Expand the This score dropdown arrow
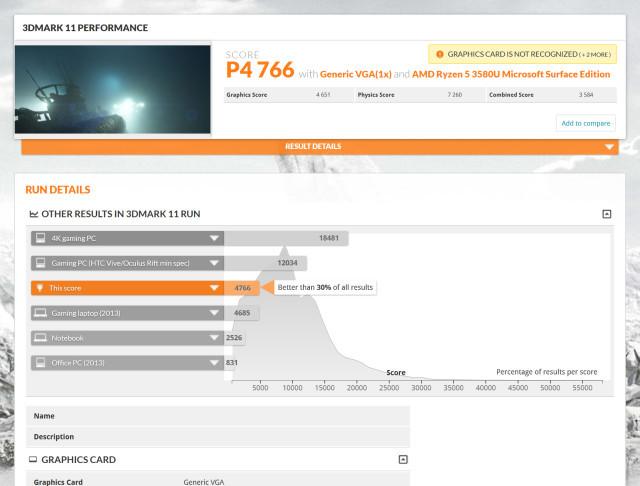Screen dimensions: 640x486 click(214, 288)
